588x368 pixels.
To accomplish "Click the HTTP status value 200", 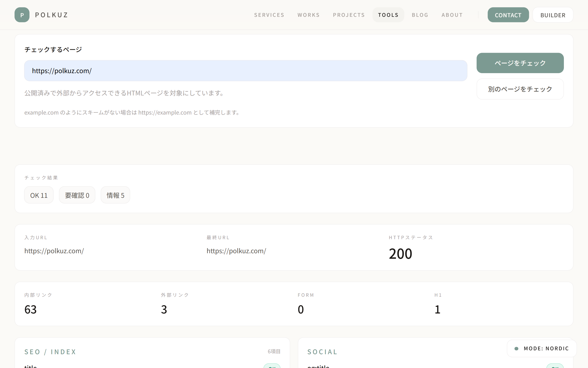I will point(400,254).
